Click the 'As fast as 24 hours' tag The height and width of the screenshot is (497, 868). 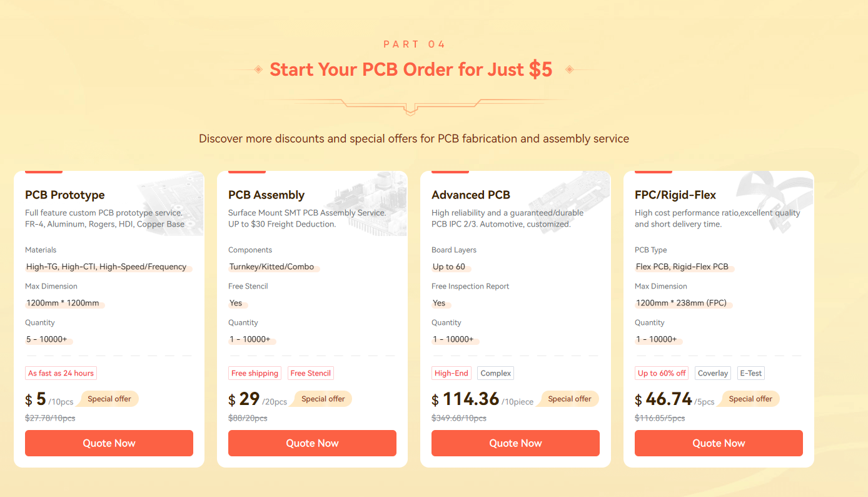pyautogui.click(x=61, y=373)
